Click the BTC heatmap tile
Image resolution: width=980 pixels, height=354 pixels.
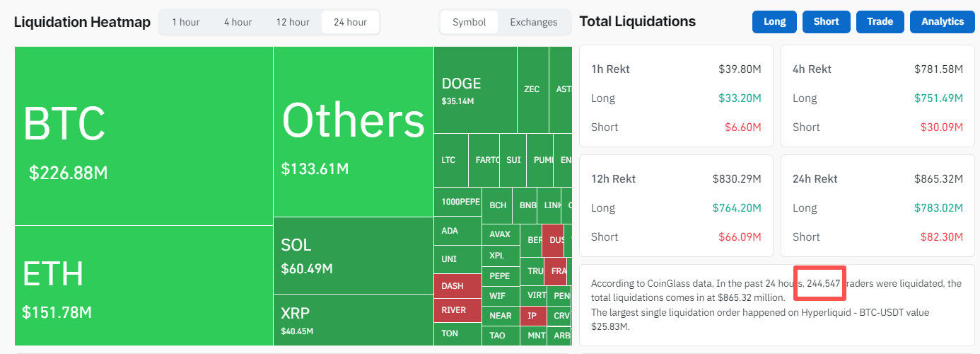coord(144,136)
